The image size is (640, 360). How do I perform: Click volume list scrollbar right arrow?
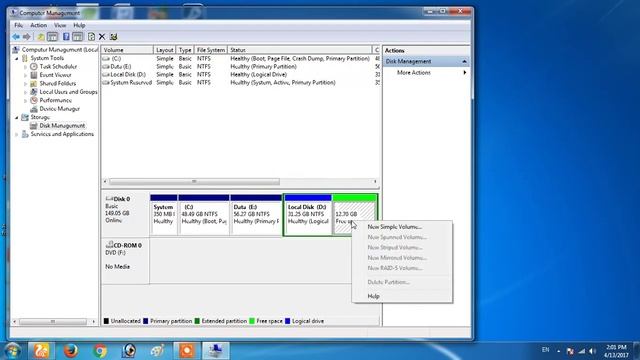(x=375, y=182)
